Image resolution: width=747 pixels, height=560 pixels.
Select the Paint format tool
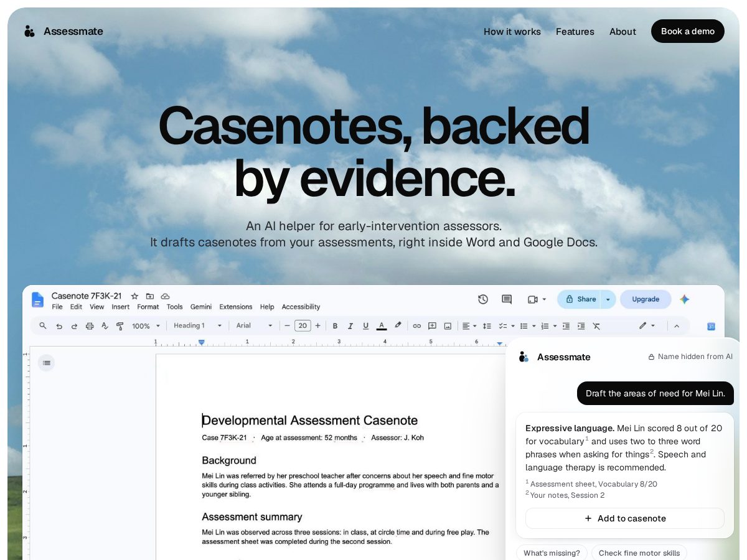120,325
